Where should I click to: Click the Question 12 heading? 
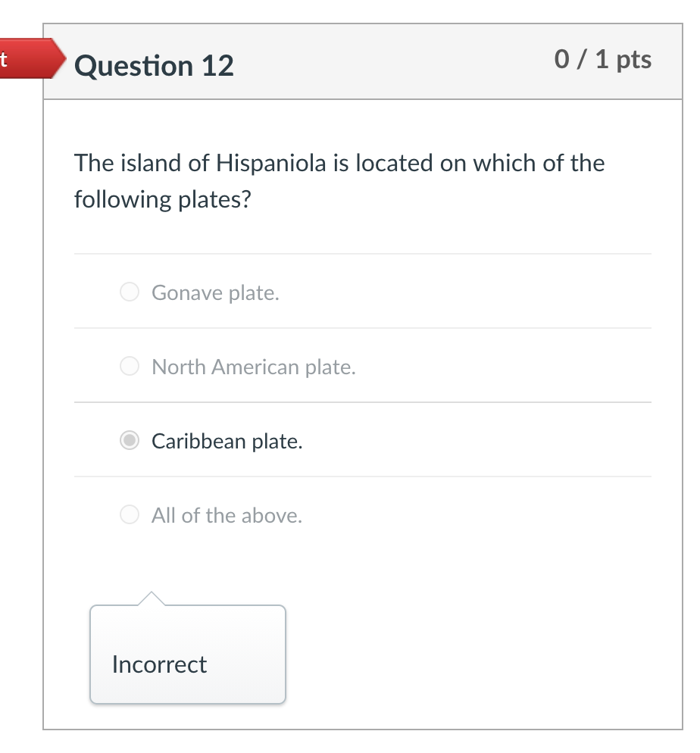(x=154, y=66)
